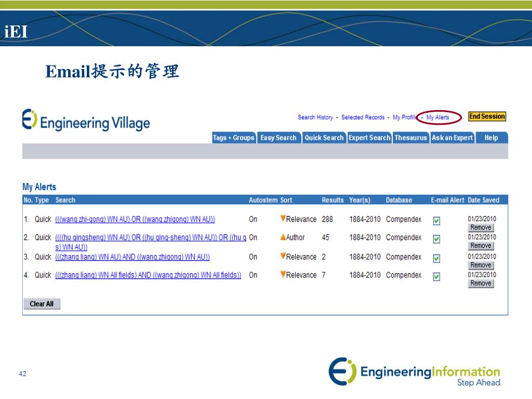
Task: Click the Autostem column header
Action: pyautogui.click(x=263, y=200)
